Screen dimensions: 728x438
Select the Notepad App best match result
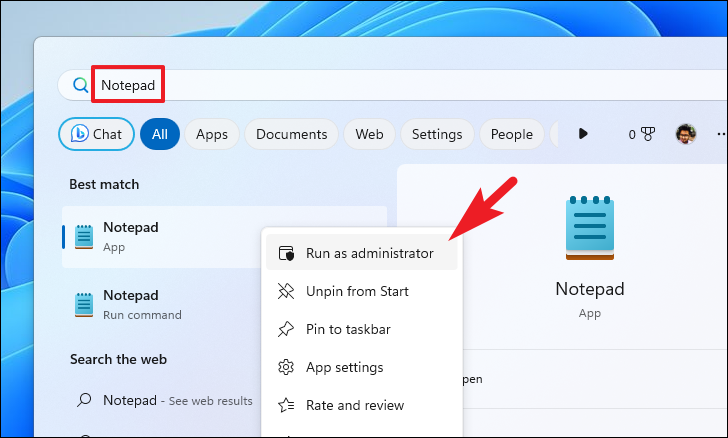[x=225, y=237]
